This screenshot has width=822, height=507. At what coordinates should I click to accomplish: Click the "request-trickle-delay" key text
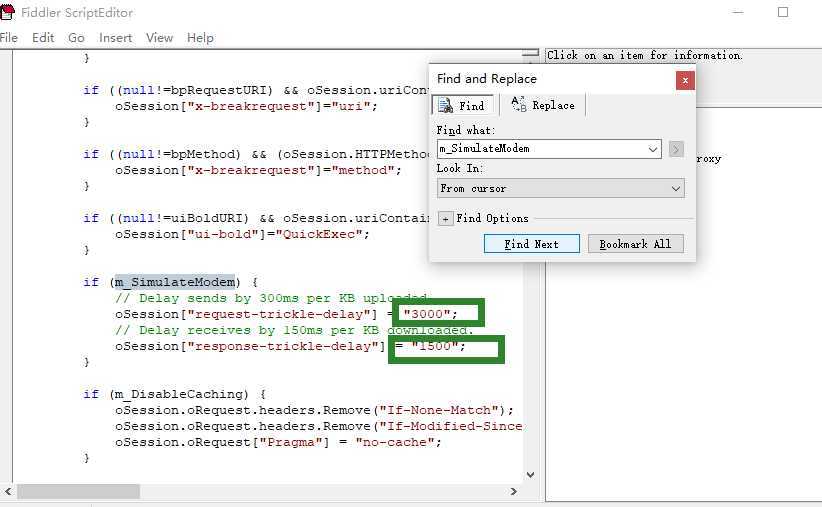(279, 314)
